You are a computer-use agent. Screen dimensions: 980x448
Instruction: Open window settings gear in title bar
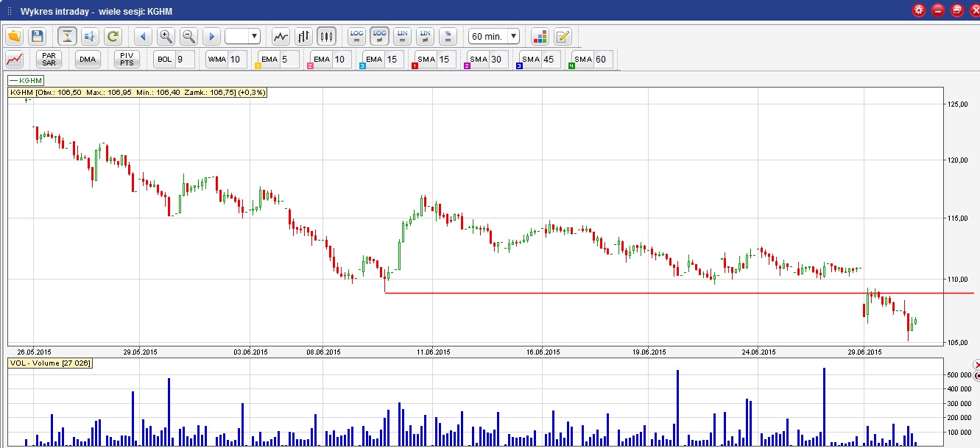coord(919,10)
